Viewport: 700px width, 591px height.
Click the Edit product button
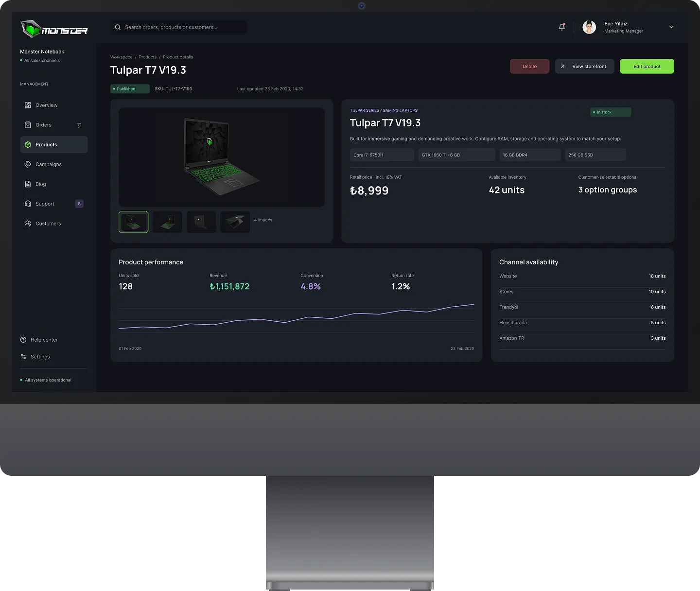click(647, 67)
